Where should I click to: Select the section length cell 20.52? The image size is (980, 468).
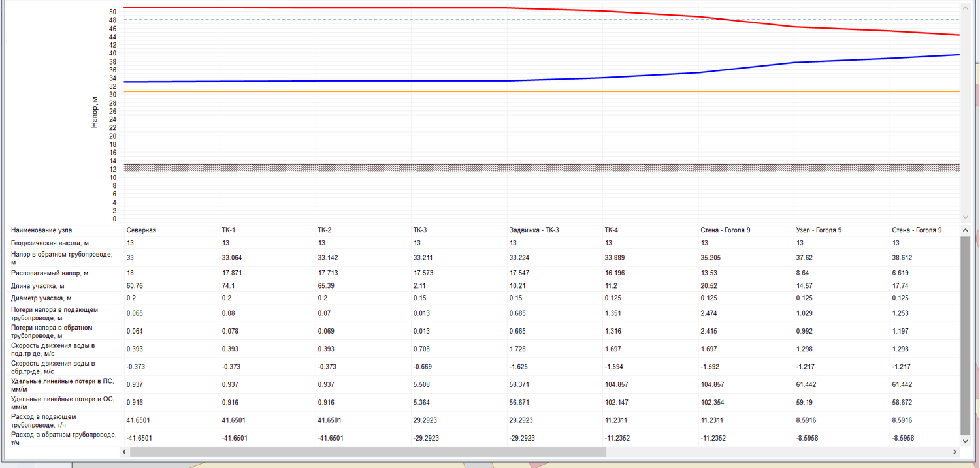tap(709, 286)
